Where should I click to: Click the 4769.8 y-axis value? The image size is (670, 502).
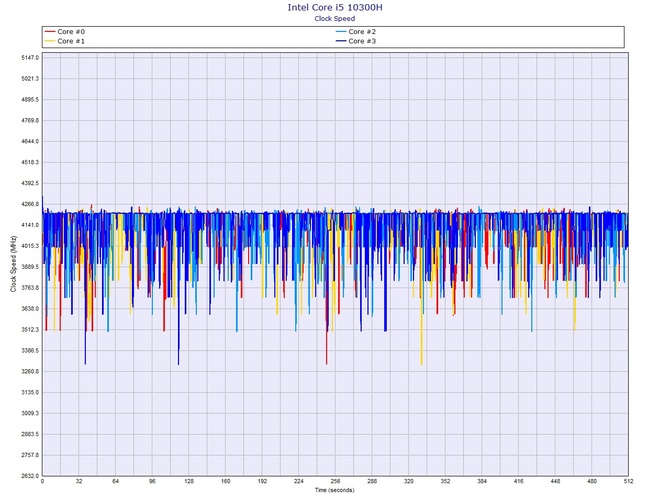point(30,120)
